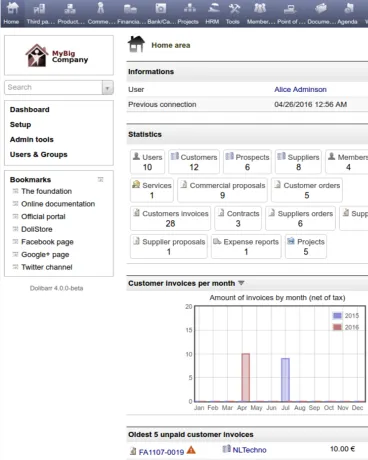This screenshot has height=460, width=368.
Task: Click the Bookmarks heading
Action: pos(30,180)
